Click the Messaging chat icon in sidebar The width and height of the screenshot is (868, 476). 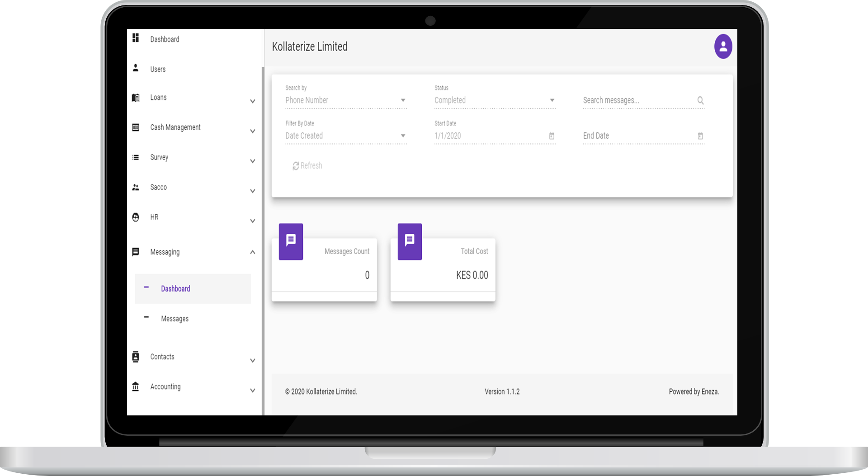coord(135,252)
